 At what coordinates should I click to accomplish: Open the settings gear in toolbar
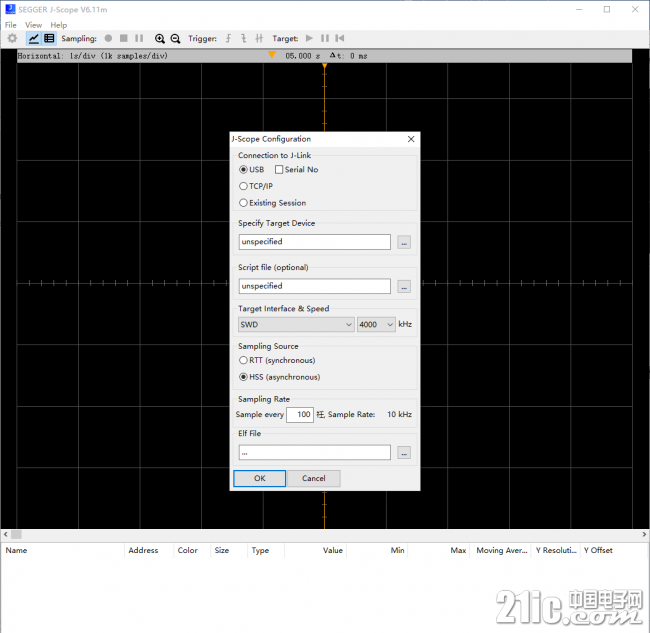pyautogui.click(x=12, y=39)
